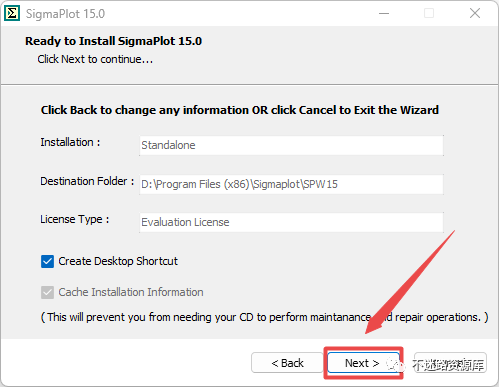
Task: Click the SigmaPlot 15.0 title bar text
Action: (x=65, y=14)
